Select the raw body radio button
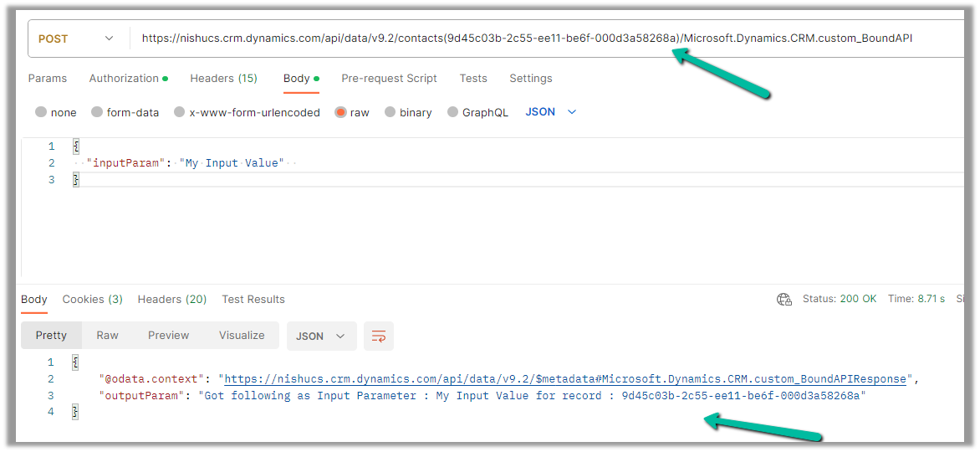Viewport: 980px width, 452px height. [340, 112]
